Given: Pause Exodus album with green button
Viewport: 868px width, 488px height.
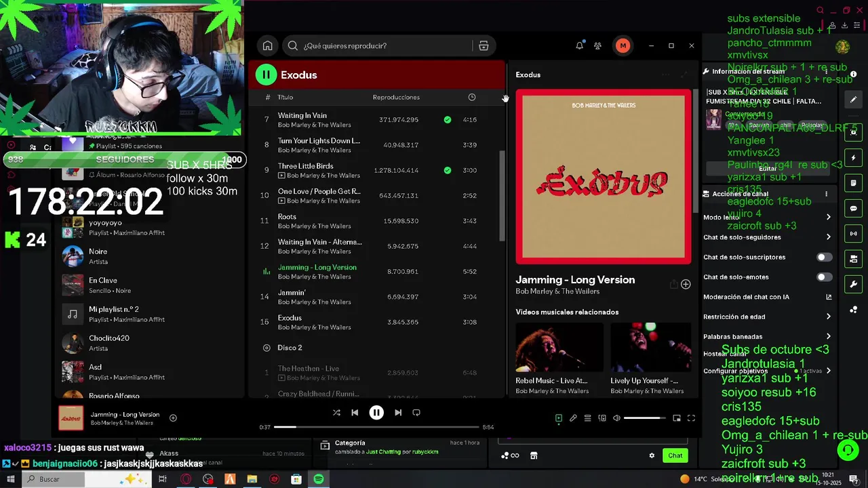Looking at the screenshot, I should click(266, 75).
